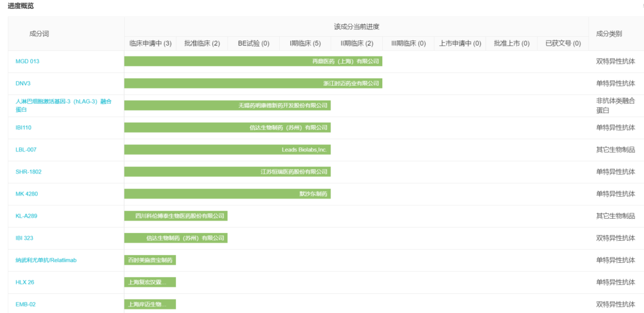Click 双特异性抗体 in the MGD 013 row
The image size is (644, 313).
(615, 61)
